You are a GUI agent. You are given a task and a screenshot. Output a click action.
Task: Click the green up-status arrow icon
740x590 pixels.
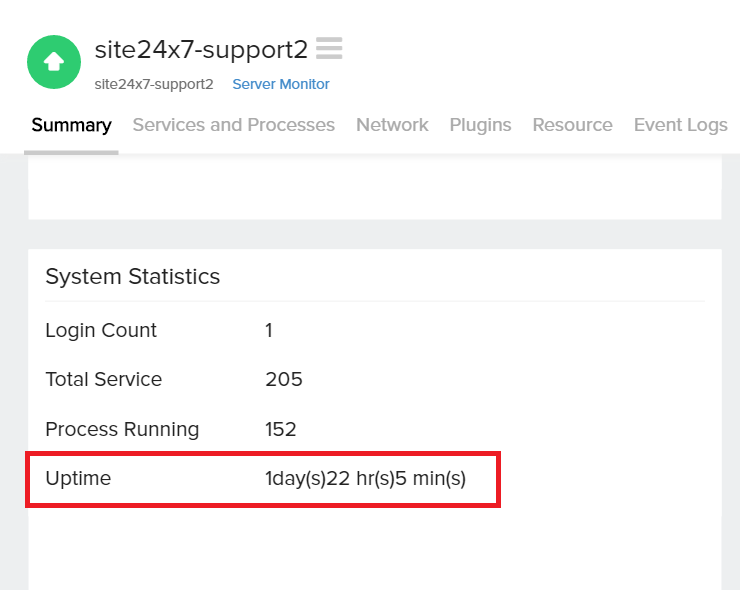point(54,62)
